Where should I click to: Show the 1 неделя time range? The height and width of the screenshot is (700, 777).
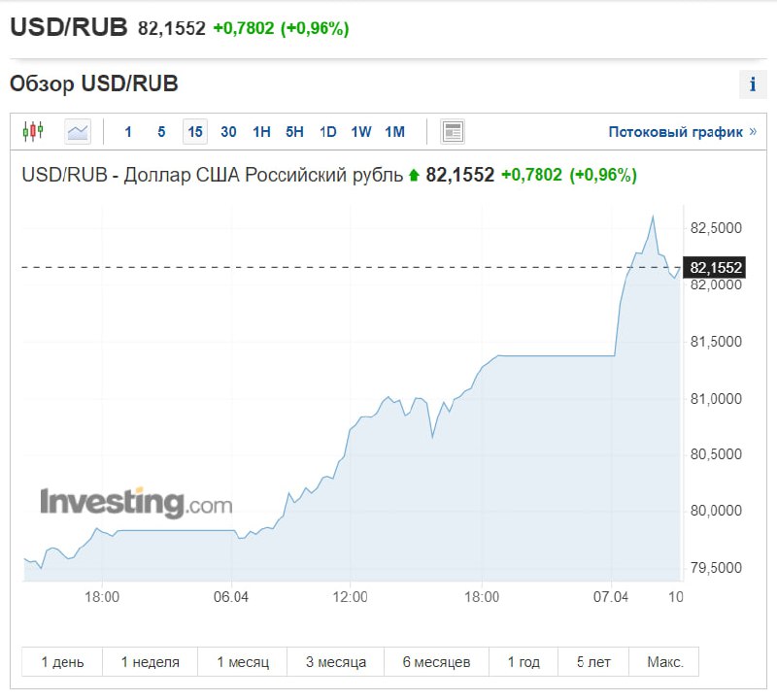coord(150,662)
